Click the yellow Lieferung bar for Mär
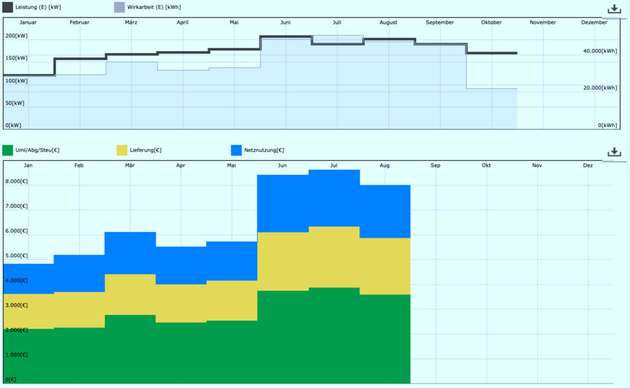The height and width of the screenshot is (388, 630). click(x=130, y=294)
